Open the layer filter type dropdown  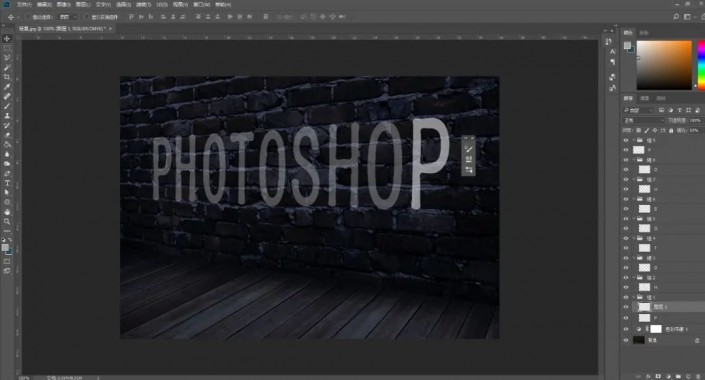pyautogui.click(x=638, y=110)
